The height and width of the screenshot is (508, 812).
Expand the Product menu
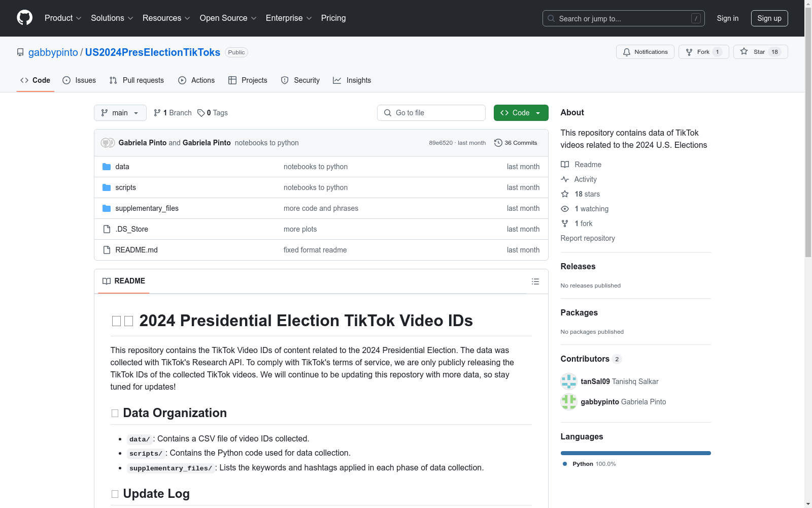tap(63, 18)
